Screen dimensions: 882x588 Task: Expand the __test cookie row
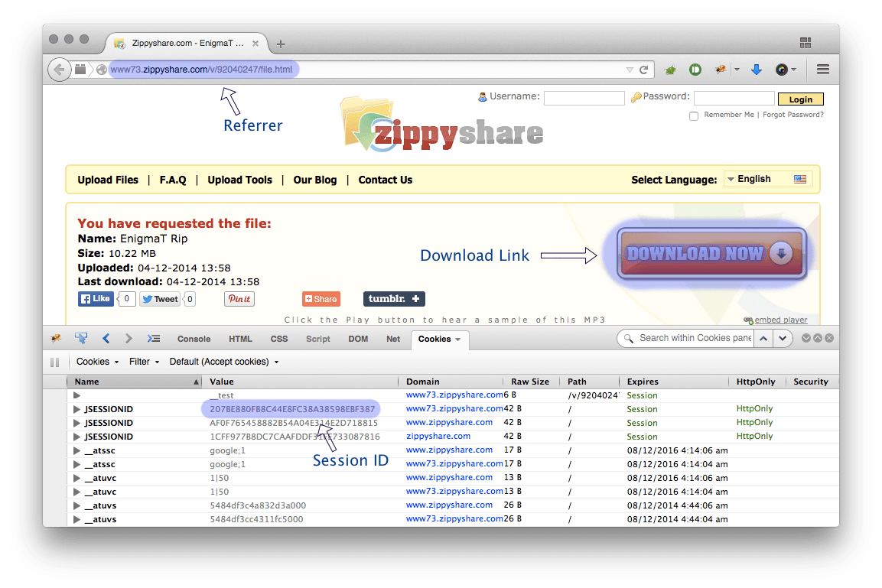coord(76,396)
